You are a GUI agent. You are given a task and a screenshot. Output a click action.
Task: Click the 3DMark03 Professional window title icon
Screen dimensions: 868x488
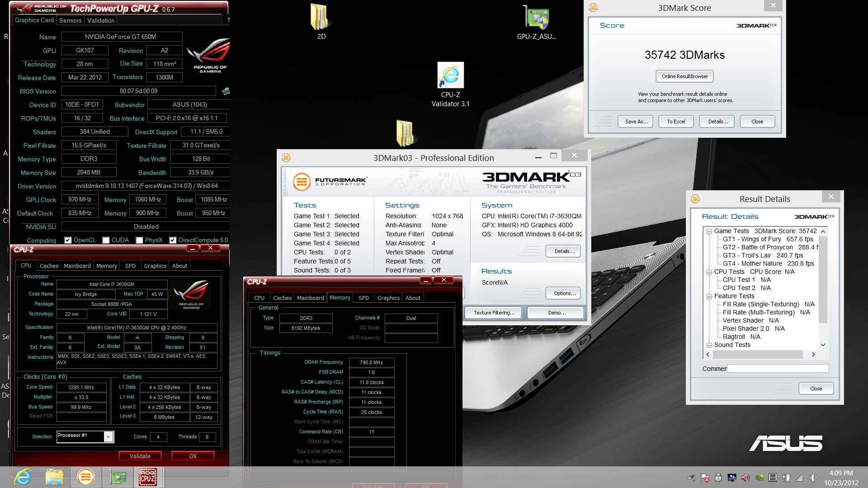286,158
